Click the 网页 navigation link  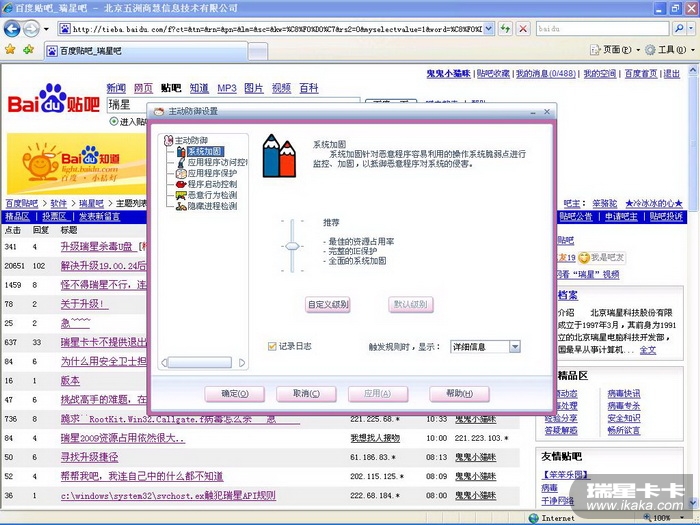click(x=143, y=88)
